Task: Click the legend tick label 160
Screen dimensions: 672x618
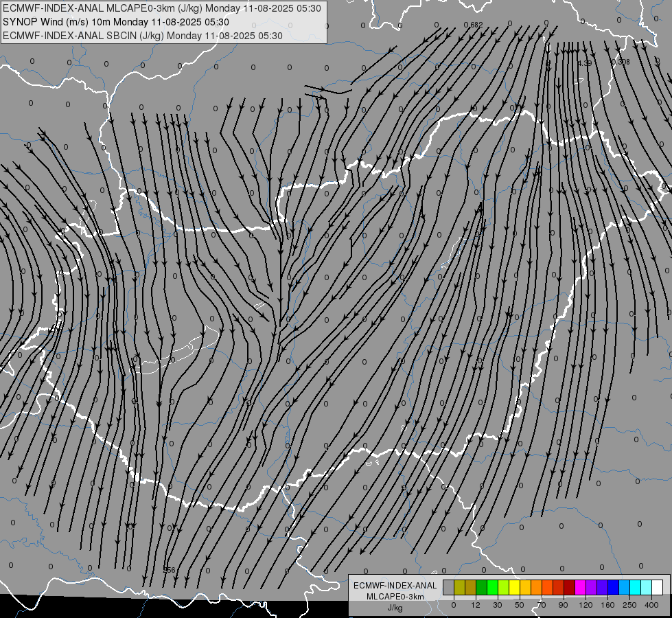Action: tap(607, 605)
